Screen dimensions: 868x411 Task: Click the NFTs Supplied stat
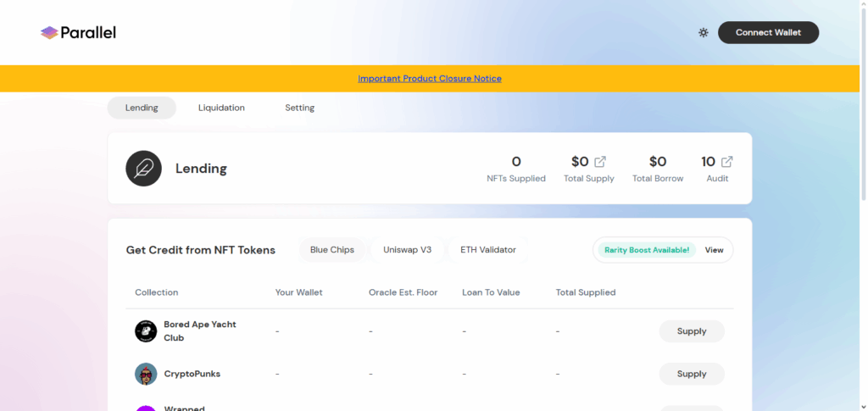(x=516, y=169)
